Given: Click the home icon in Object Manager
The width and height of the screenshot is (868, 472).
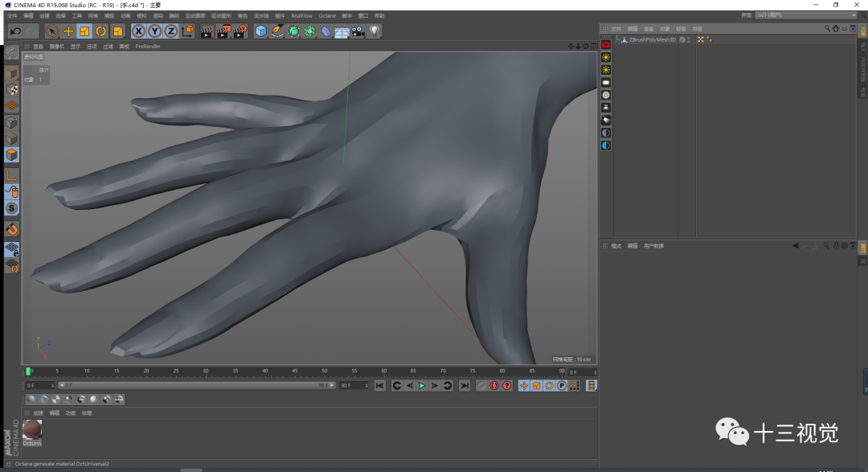Looking at the screenshot, I should coord(836,29).
